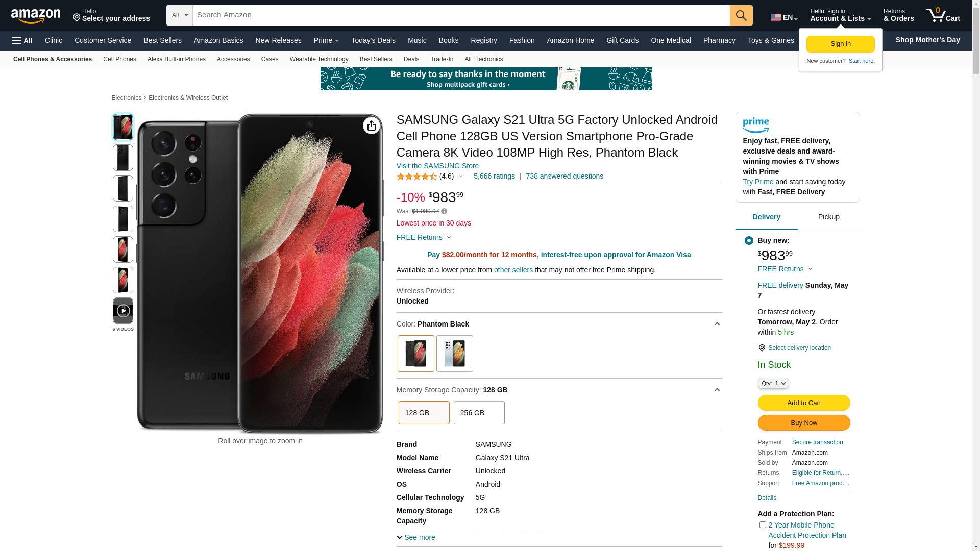Image resolution: width=980 pixels, height=551 pixels.
Task: Select the Buy new radio button
Action: [x=749, y=240]
